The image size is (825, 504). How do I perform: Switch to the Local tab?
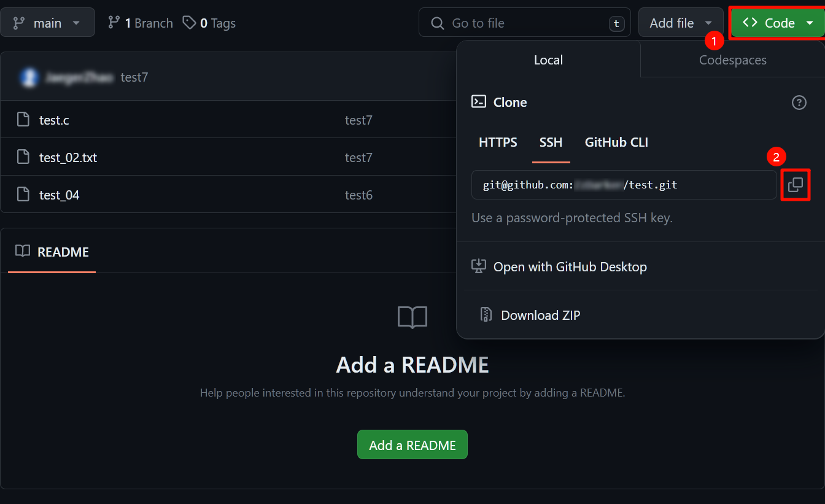[548, 60]
